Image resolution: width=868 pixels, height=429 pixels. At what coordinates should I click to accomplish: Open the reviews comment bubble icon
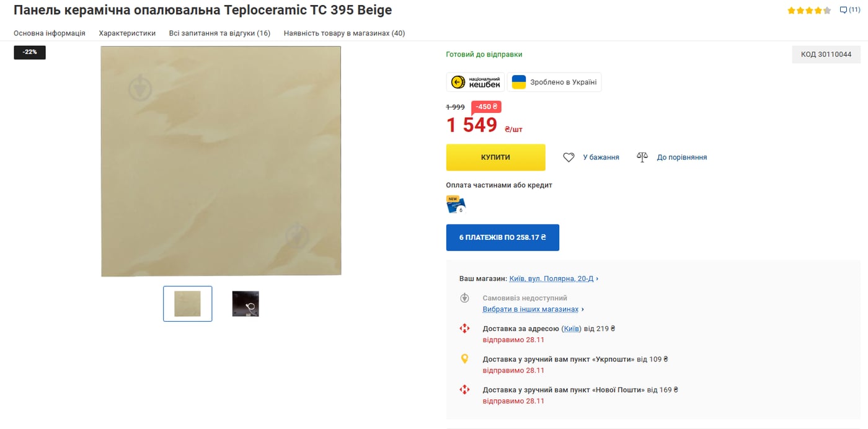(x=843, y=10)
